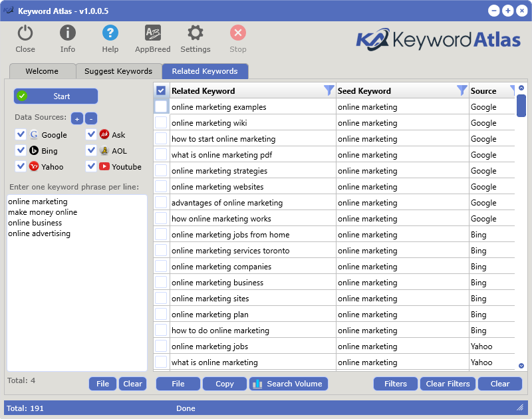532x419 pixels.
Task: Click the Stop icon
Action: (237, 32)
